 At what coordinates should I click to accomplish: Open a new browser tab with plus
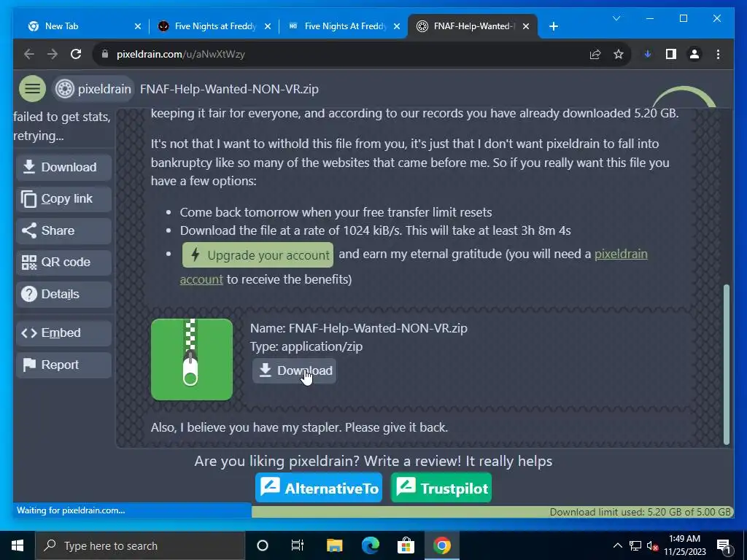[x=554, y=26]
